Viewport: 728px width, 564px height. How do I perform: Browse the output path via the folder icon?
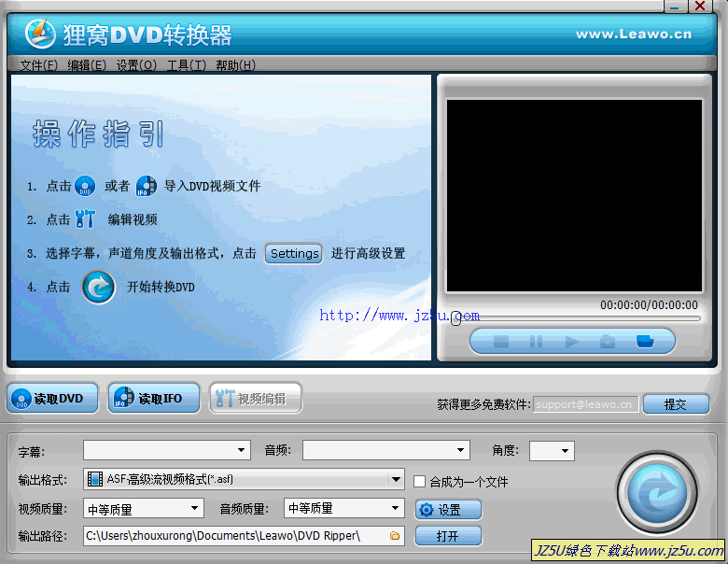coord(395,536)
